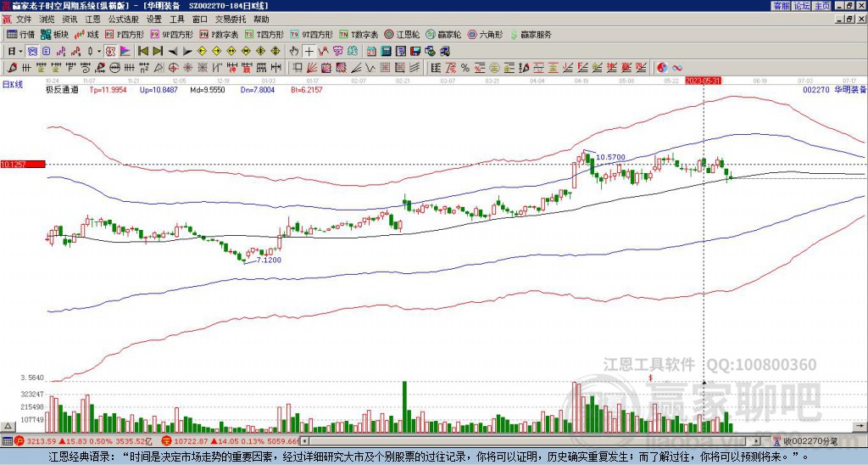Open the 工具 menu
The width and height of the screenshot is (868, 465).
(177, 20)
